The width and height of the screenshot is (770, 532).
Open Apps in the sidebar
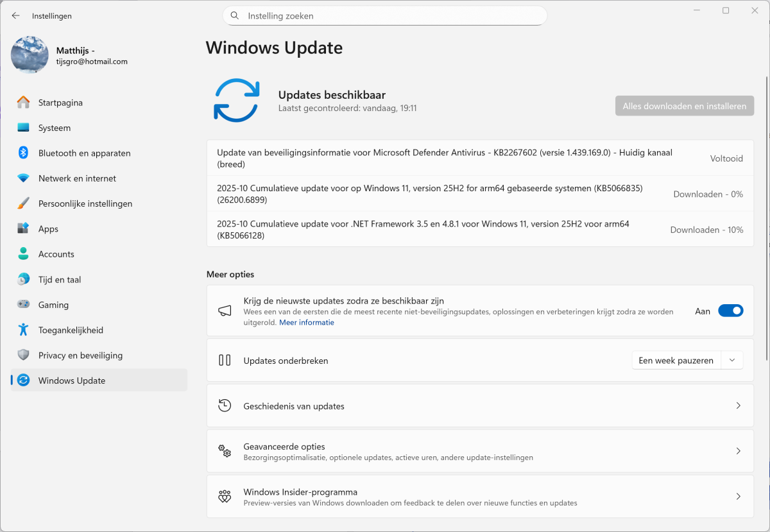(x=48, y=229)
